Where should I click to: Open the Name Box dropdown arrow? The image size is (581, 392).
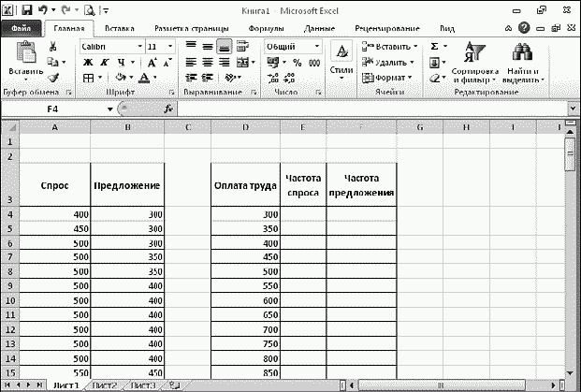110,109
